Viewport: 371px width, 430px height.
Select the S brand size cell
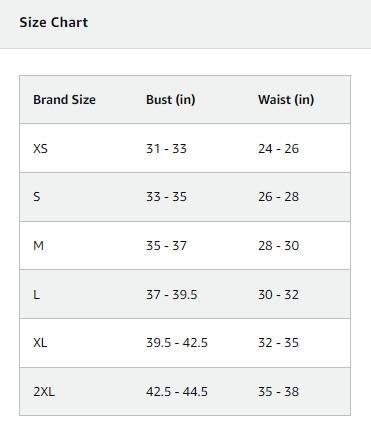(37, 197)
